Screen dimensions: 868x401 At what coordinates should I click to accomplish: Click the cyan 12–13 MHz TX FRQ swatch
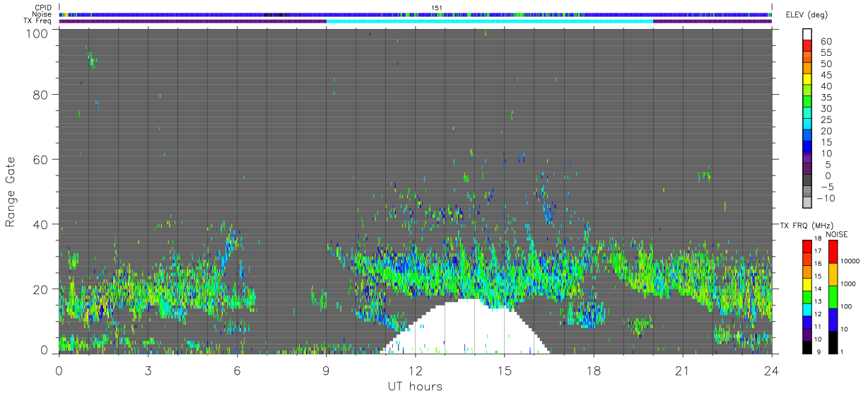pyautogui.click(x=807, y=308)
